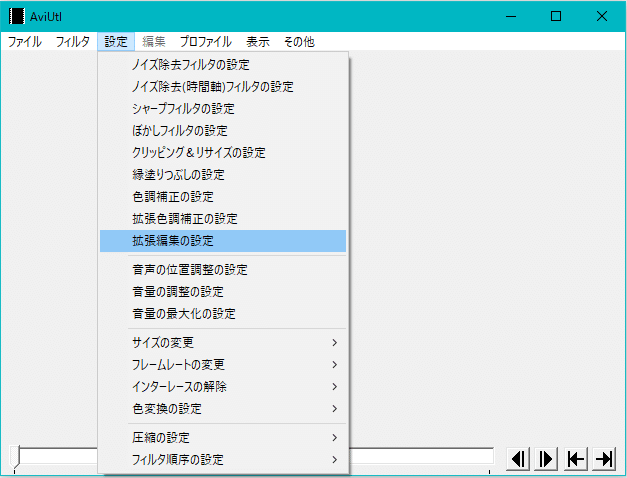Expand the フレームレートの変更 submenu
The image size is (627, 478).
click(x=223, y=365)
